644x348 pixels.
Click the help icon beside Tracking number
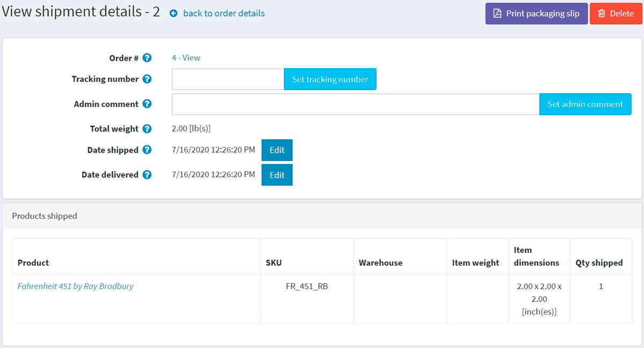point(147,79)
